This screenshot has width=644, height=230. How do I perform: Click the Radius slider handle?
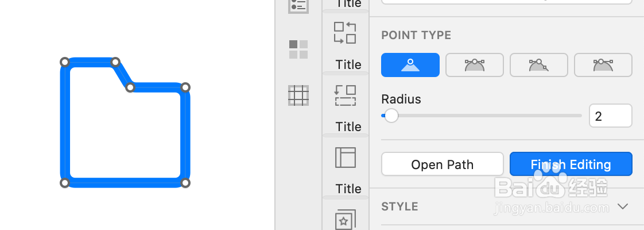point(391,116)
